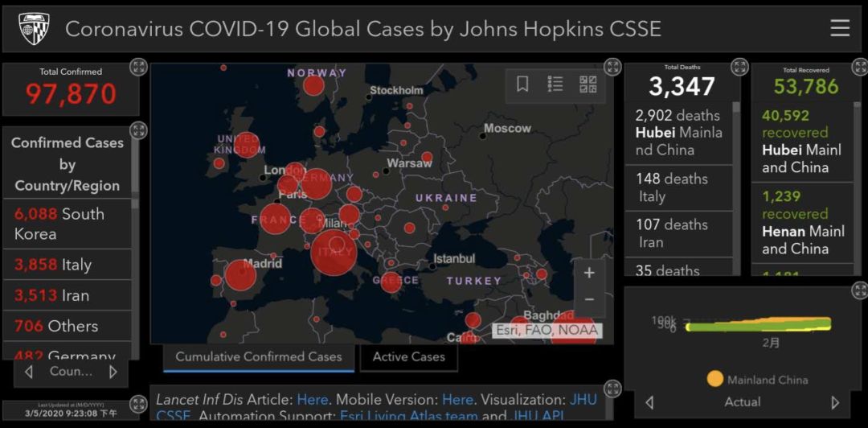Go to previous country list page
Viewport: 868px width, 428px height.
(x=29, y=372)
